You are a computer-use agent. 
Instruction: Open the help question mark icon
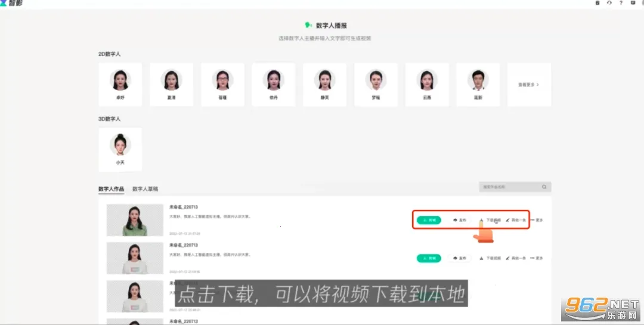point(621,2)
